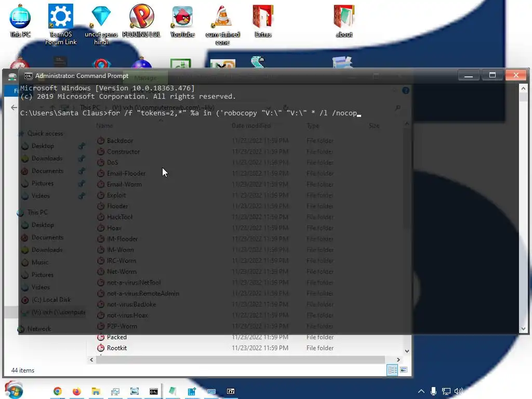Open the on-screen keyboard taskbar icon

[211, 391]
